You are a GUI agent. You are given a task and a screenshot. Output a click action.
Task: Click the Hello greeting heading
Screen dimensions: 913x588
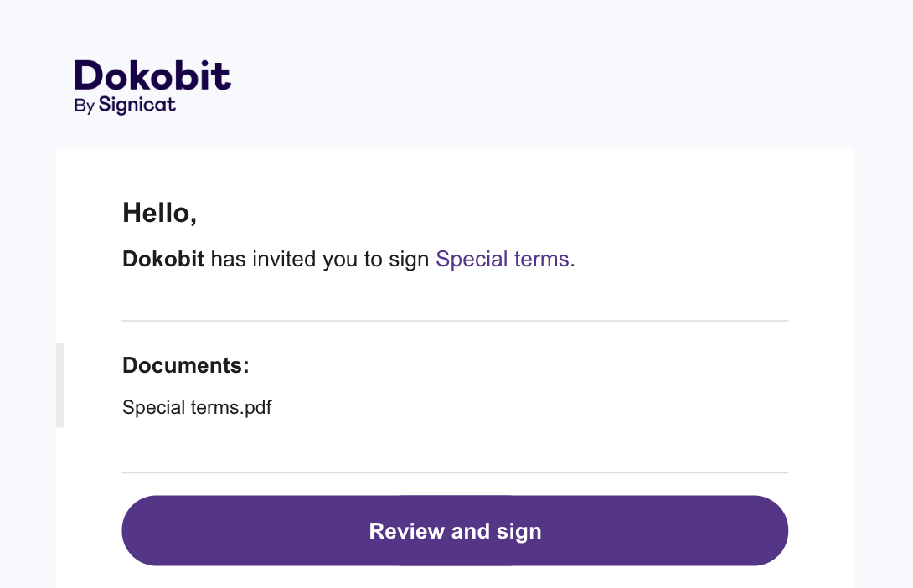(x=159, y=213)
